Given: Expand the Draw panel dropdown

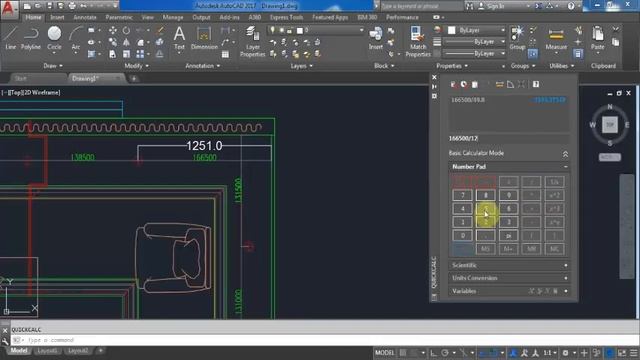Looking at the screenshot, I should coord(53,66).
